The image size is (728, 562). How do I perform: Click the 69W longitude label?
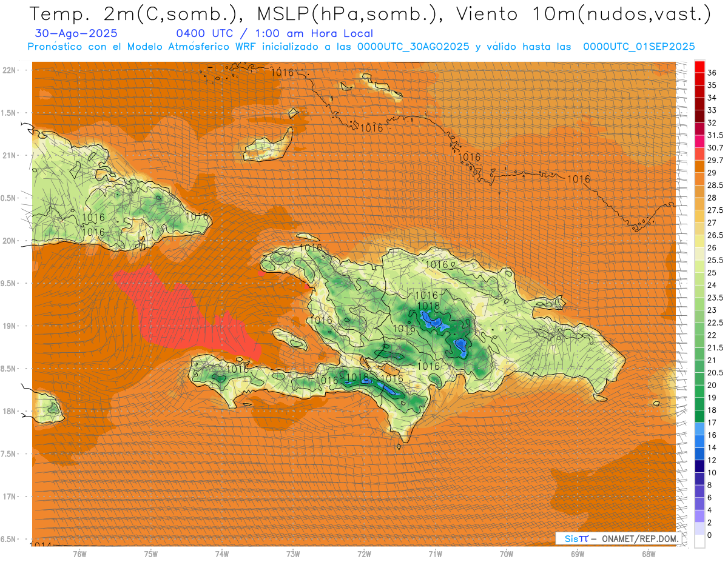pos(578,554)
